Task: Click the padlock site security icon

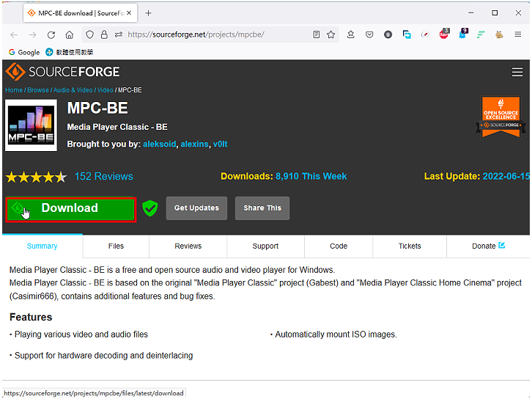Action: [104, 34]
